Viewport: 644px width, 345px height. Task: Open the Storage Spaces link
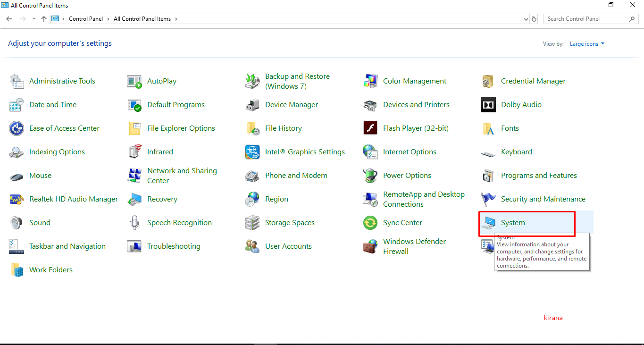[290, 223]
